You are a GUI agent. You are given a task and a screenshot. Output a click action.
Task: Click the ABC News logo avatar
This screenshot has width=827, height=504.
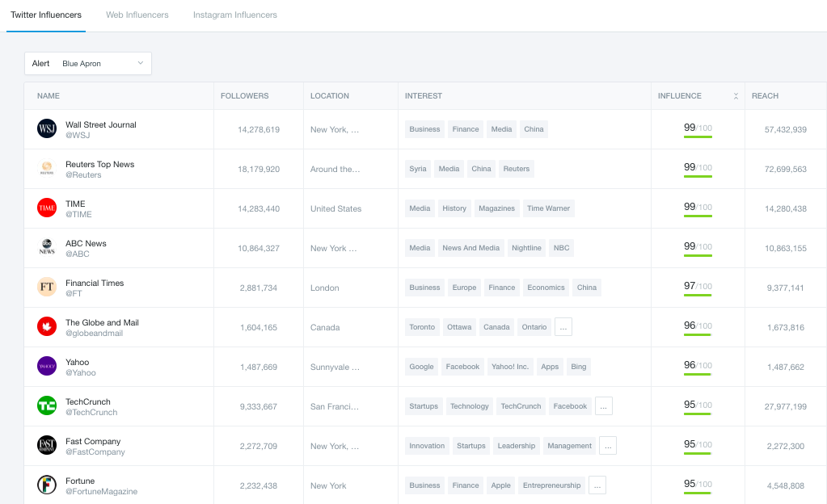tap(47, 247)
